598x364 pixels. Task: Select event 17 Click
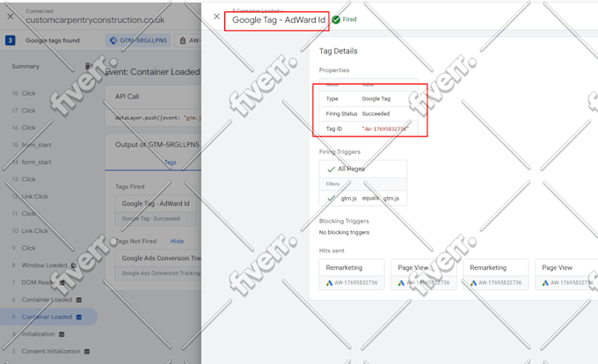point(24,111)
